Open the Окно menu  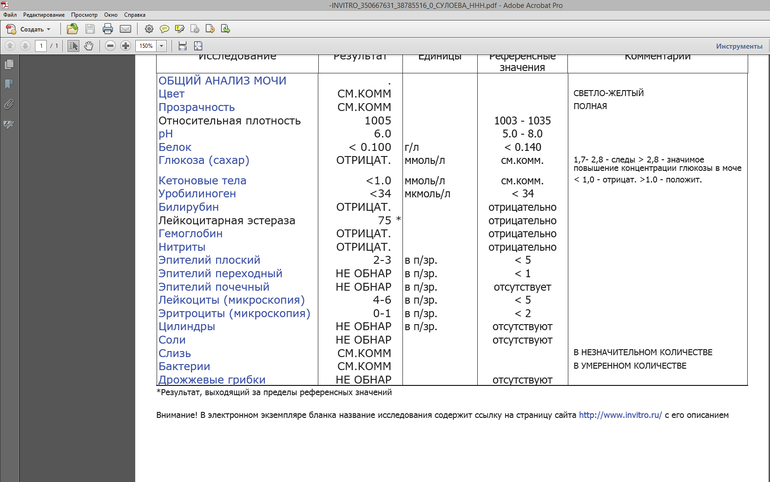110,15
